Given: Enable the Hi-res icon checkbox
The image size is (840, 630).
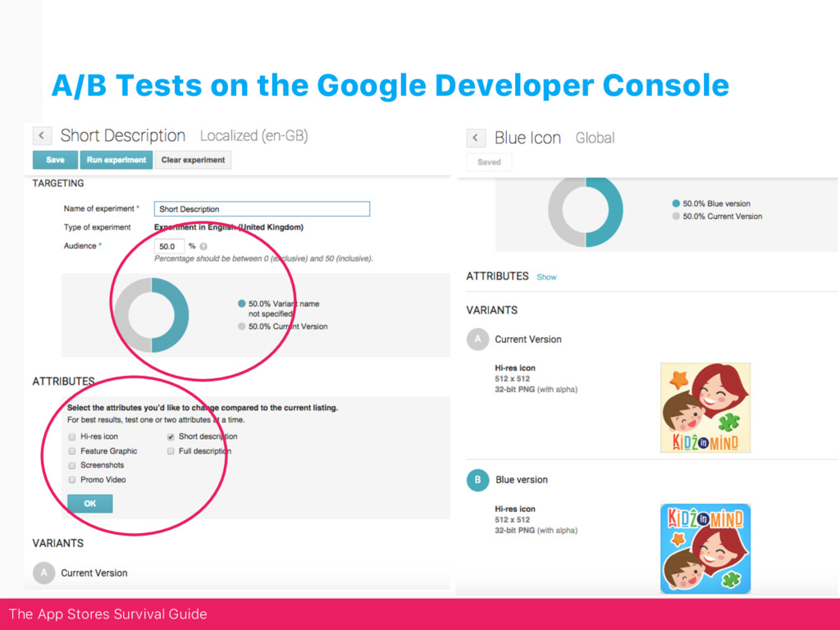Looking at the screenshot, I should pyautogui.click(x=72, y=437).
